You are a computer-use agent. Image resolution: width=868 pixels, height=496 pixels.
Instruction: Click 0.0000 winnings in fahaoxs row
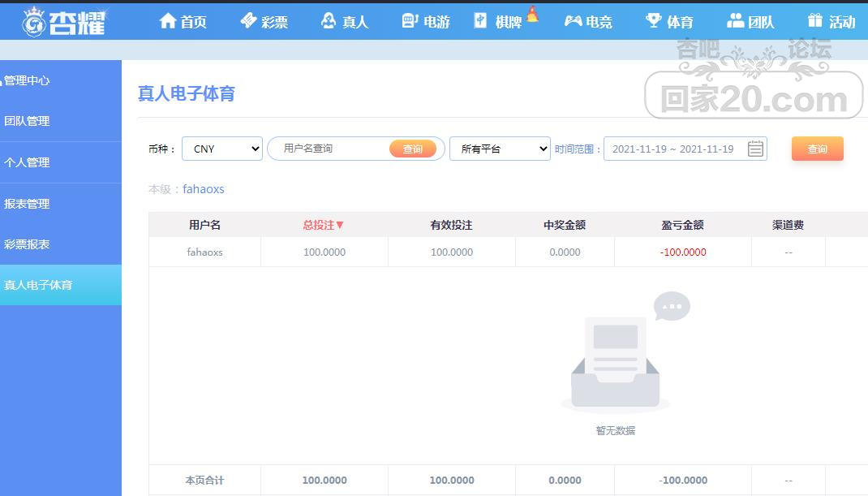point(565,252)
